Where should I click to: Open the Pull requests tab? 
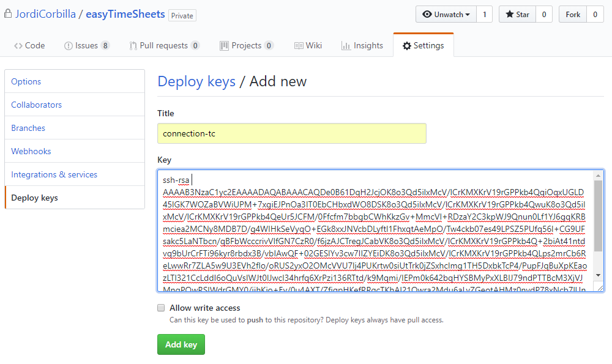coord(164,46)
